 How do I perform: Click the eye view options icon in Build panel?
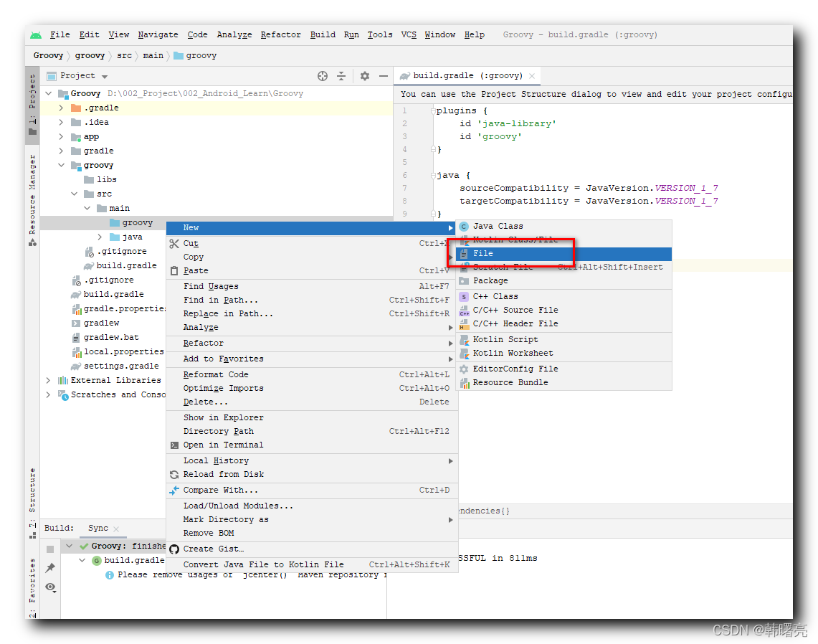click(x=50, y=587)
